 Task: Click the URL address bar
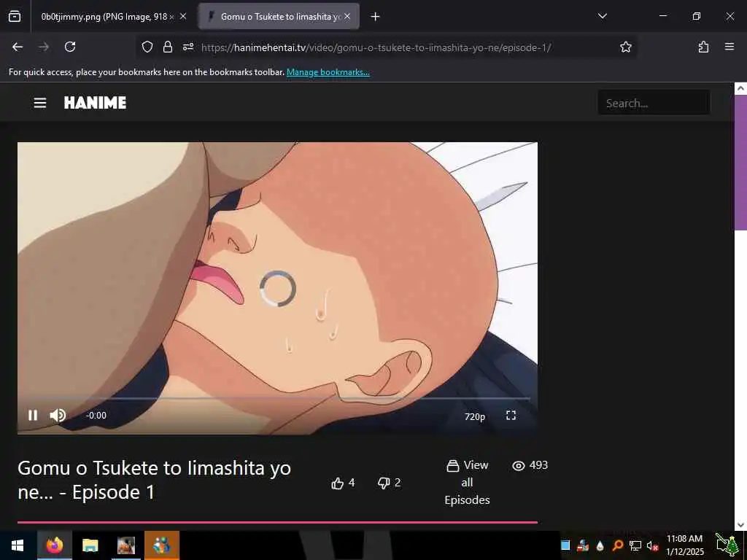coord(376,47)
